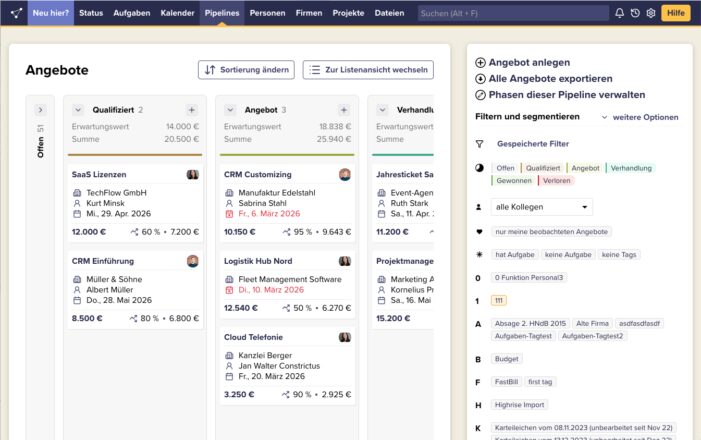Open the history clock icon
The height and width of the screenshot is (440, 701).
[x=635, y=13]
